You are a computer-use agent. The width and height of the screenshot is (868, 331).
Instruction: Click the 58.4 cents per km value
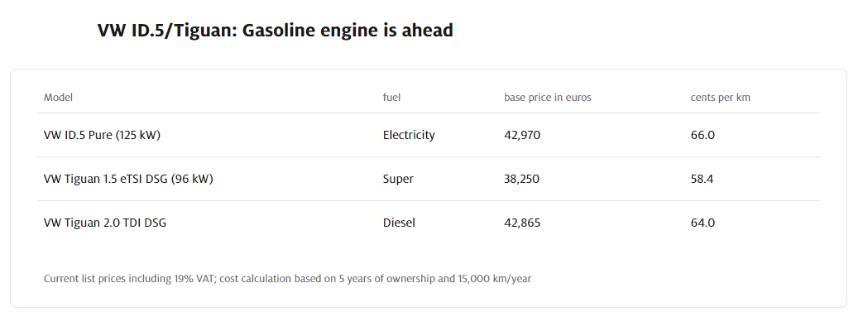coord(702,179)
